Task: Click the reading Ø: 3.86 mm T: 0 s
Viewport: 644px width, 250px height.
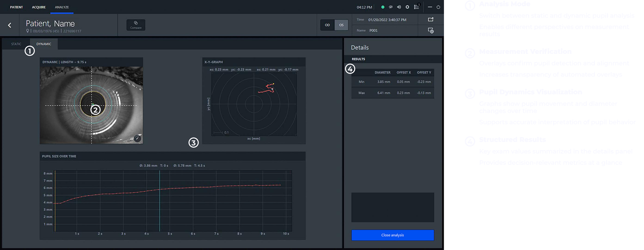Action: tap(154, 165)
